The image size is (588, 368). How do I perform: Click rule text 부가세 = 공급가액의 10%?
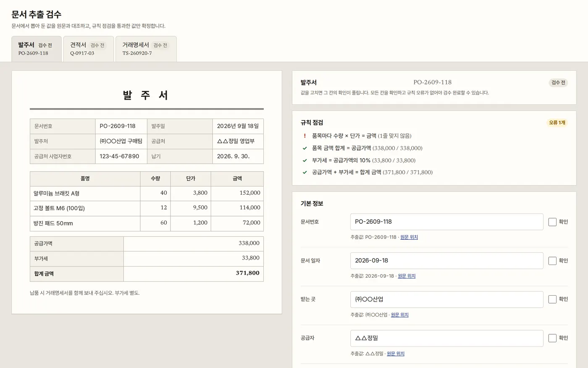click(341, 160)
